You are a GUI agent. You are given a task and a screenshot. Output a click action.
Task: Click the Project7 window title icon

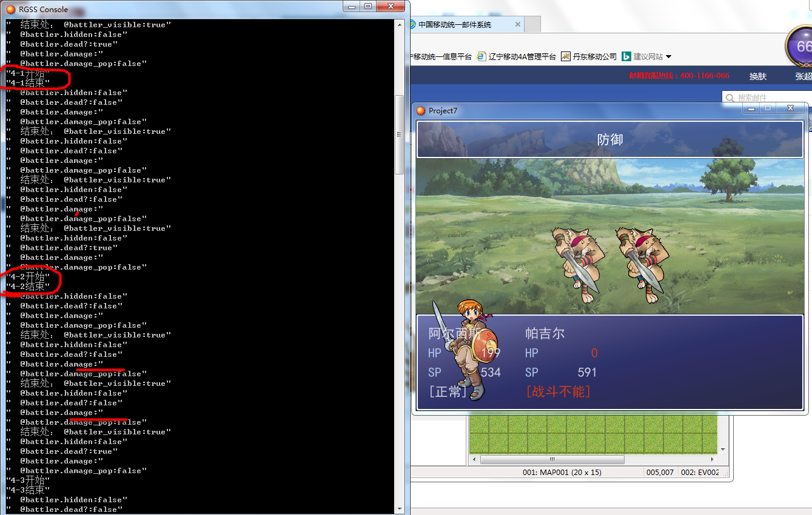click(x=421, y=110)
